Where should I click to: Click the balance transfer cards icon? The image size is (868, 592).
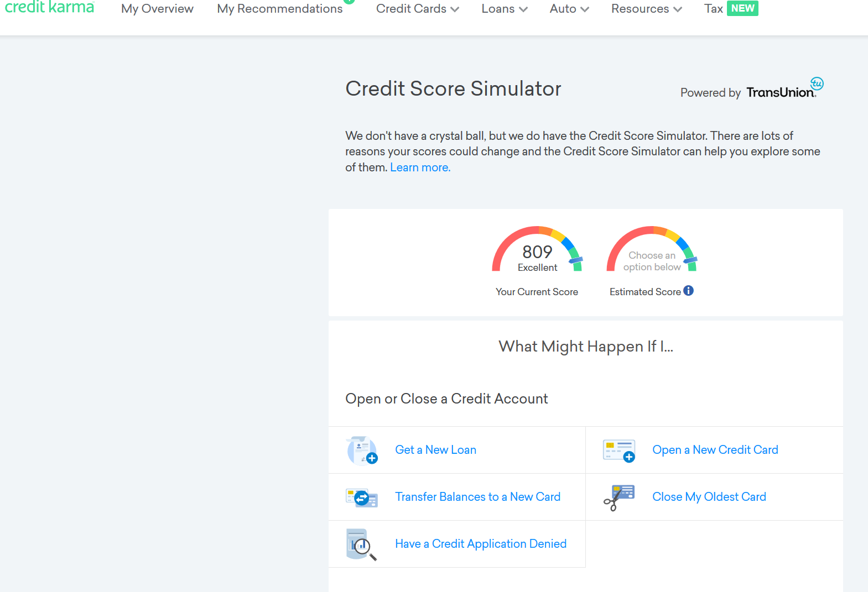click(x=362, y=497)
